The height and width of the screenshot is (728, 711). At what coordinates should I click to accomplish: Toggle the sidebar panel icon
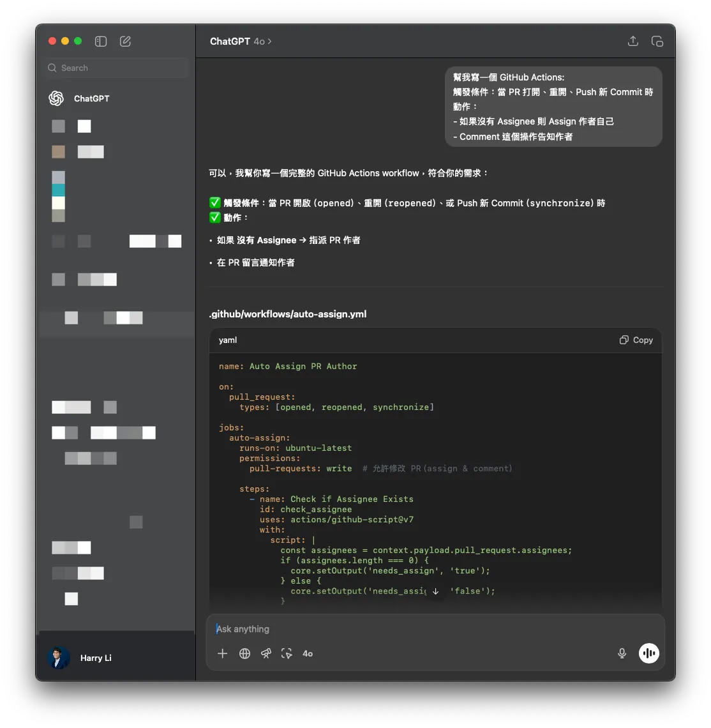101,42
